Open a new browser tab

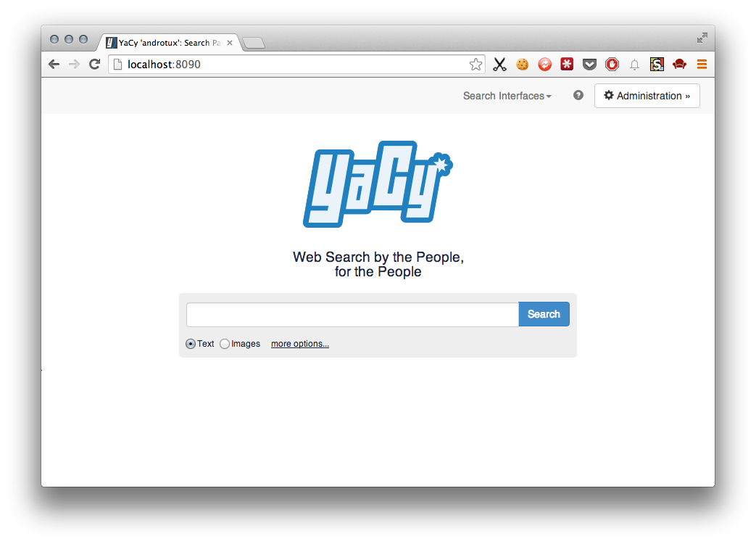pos(254,44)
